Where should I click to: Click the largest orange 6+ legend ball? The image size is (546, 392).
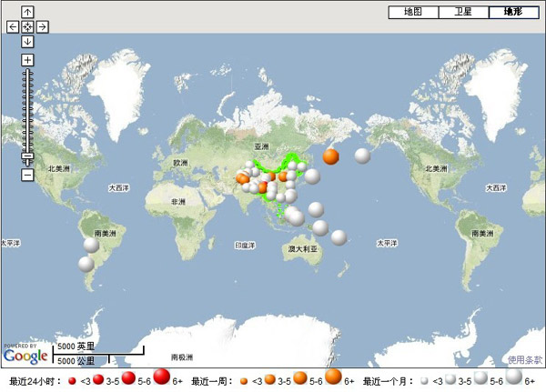pyautogui.click(x=333, y=377)
